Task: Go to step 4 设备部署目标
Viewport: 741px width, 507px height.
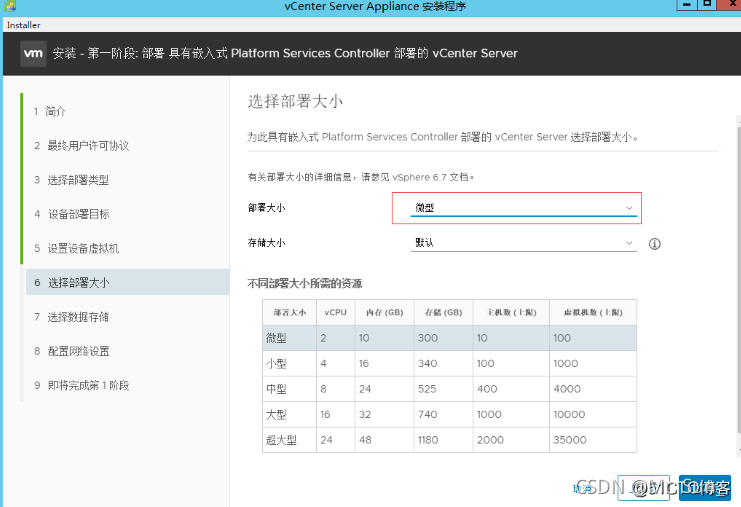Action: coord(71,214)
